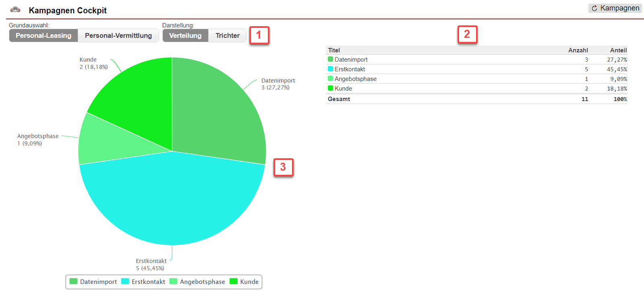Switch base selection to Personal-Vermittlung
Screen dimensions: 644x298
(118, 35)
